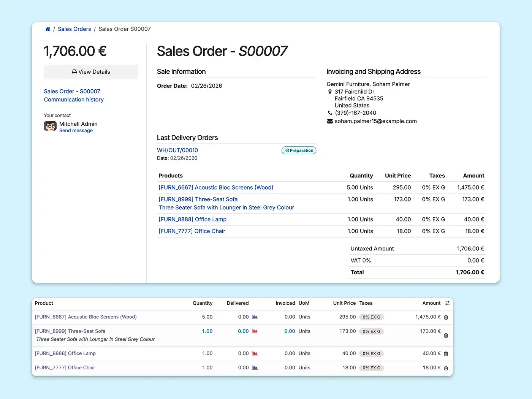Open Communication history sidebar link
The width and height of the screenshot is (532, 399).
point(74,100)
